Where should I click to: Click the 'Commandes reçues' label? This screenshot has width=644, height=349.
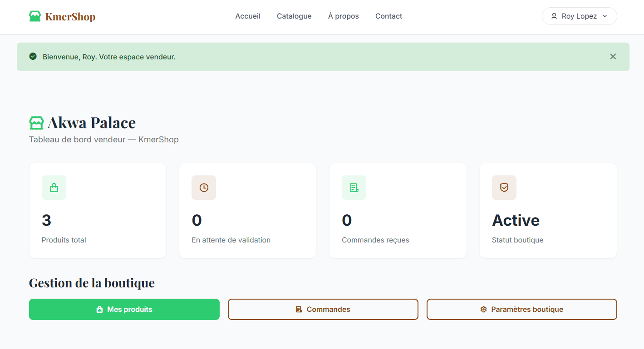(375, 240)
